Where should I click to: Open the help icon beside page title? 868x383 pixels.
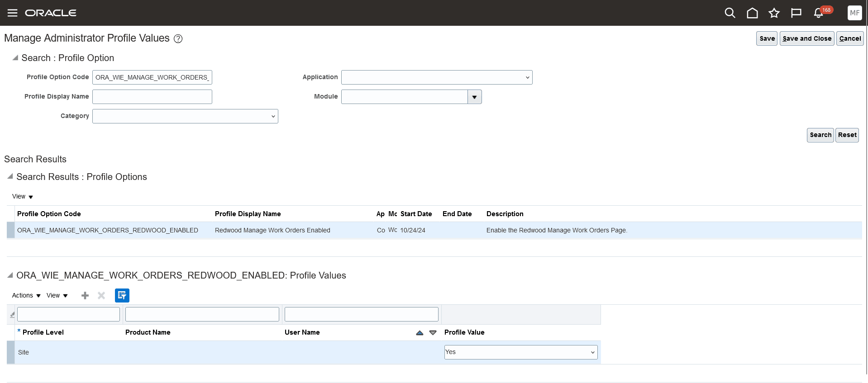coord(178,39)
